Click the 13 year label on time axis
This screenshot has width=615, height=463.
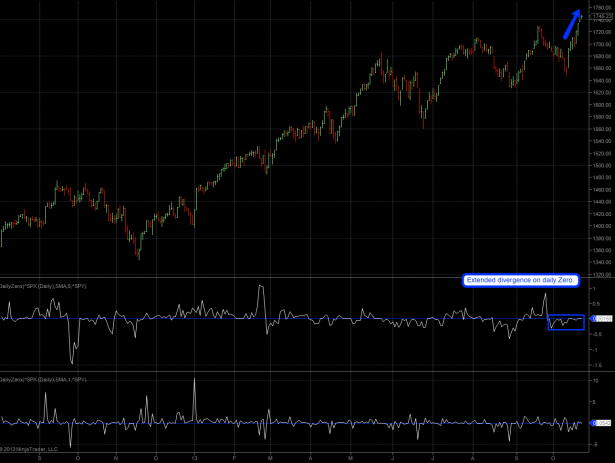[x=195, y=458]
